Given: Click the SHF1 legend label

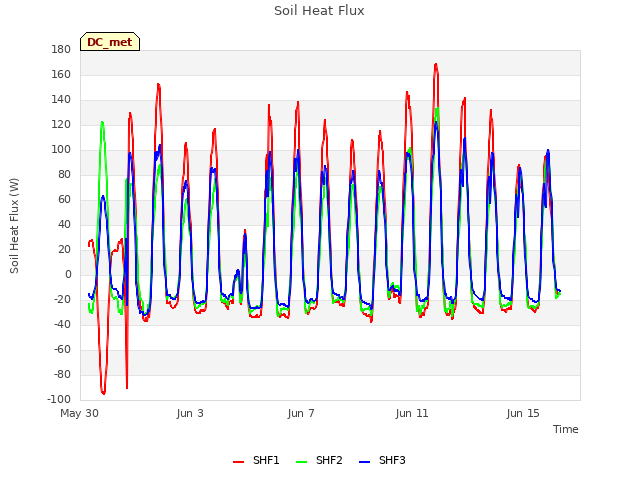Looking at the screenshot, I should coord(266,460).
